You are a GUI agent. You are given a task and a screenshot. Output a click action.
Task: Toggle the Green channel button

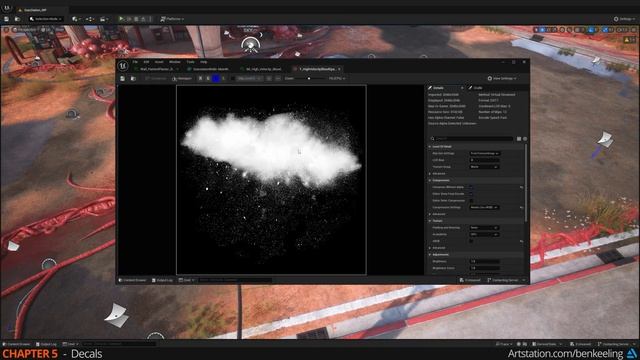[x=208, y=78]
